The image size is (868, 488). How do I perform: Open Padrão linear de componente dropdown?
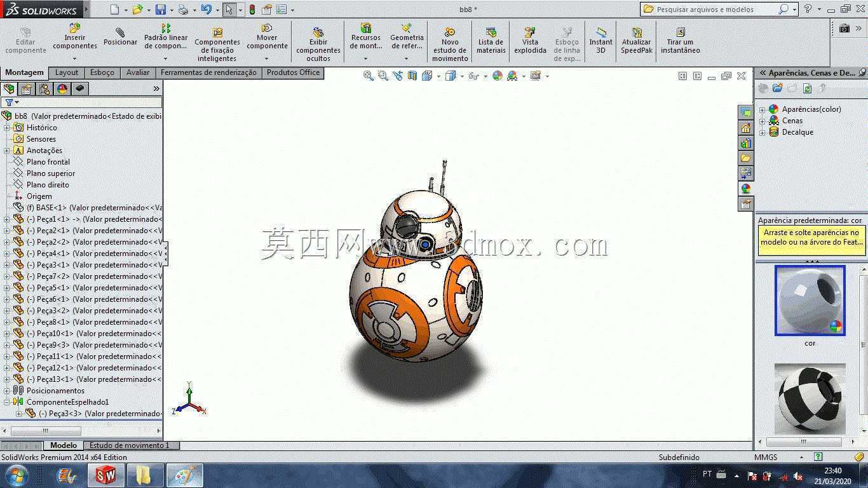166,58
